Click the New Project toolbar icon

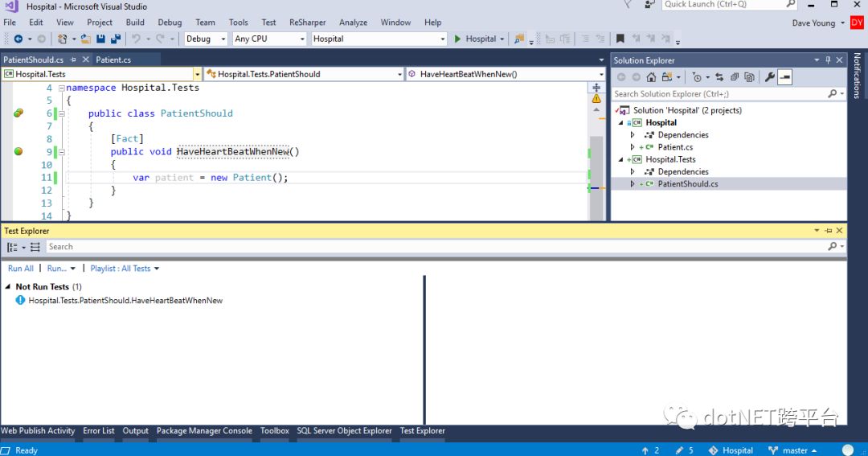[62, 39]
